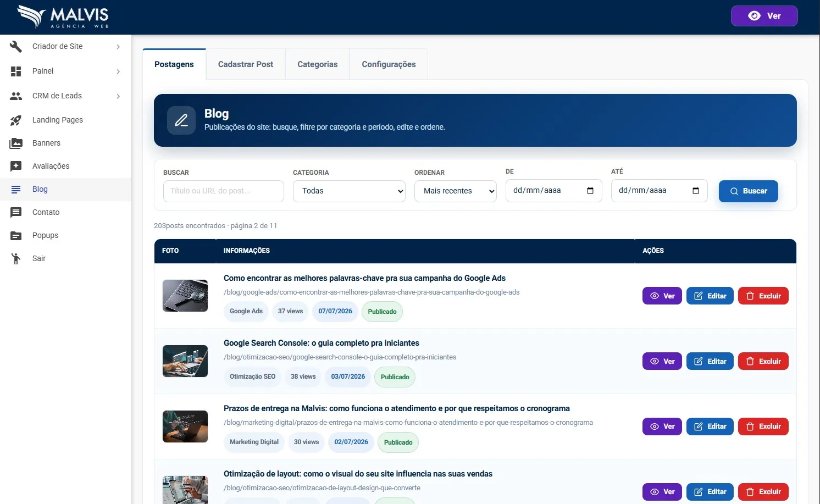Open the Categoria dropdown showing Todas
Viewport: 820px width, 504px height.
pyautogui.click(x=349, y=191)
